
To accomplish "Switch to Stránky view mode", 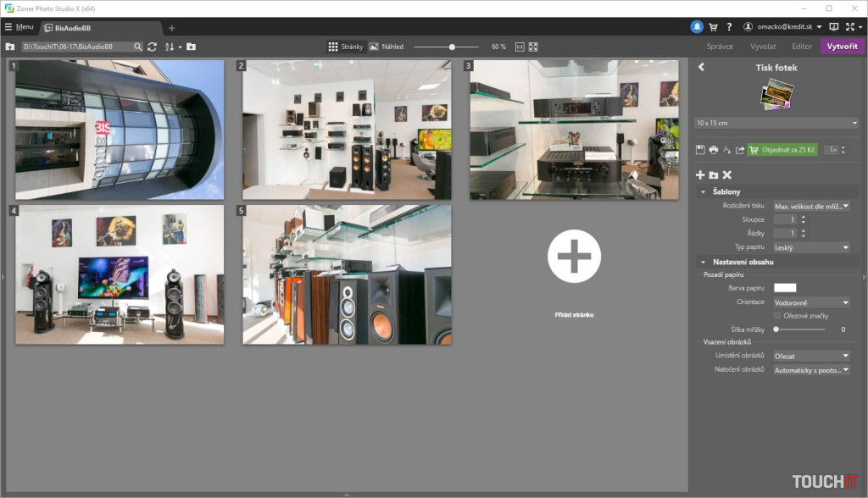I will pos(345,47).
